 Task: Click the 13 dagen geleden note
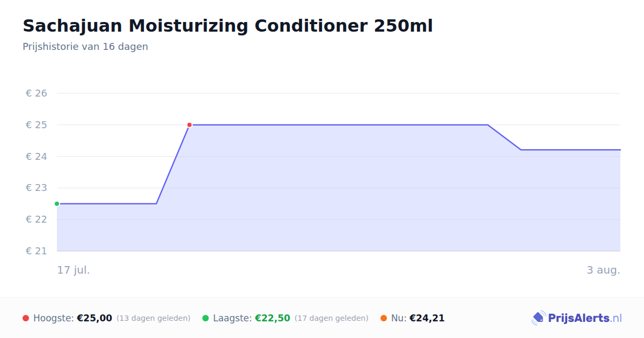point(153,318)
